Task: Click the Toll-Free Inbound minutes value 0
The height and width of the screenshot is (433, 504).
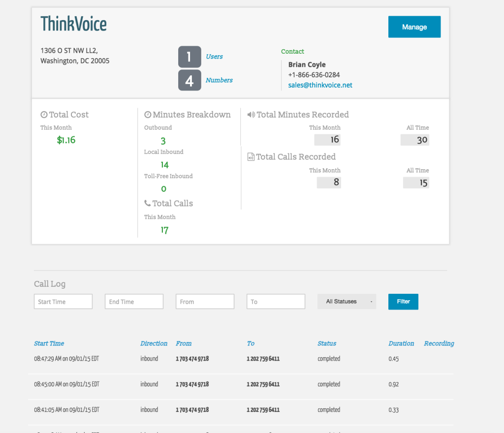Action: tap(163, 189)
